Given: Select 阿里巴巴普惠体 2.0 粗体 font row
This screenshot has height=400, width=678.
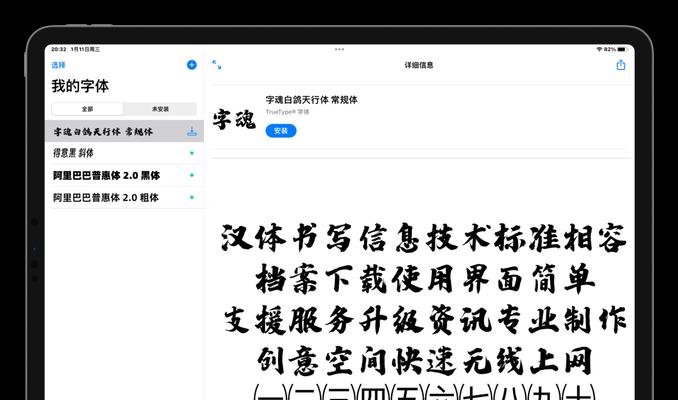Looking at the screenshot, I should coord(124,197).
